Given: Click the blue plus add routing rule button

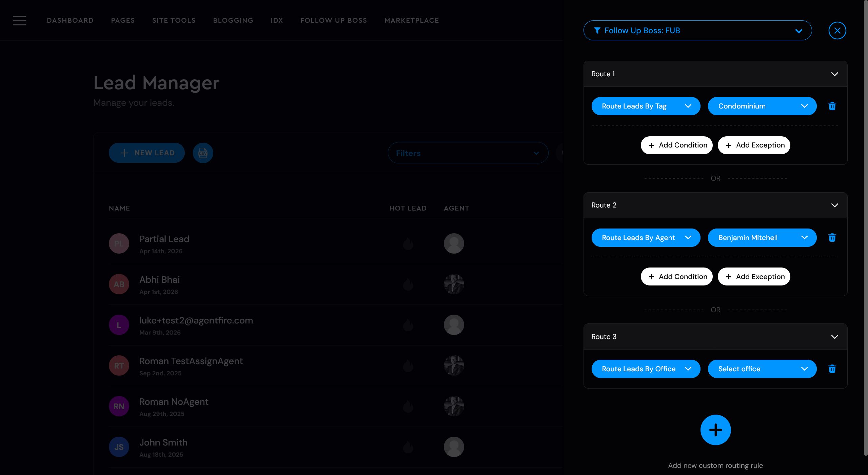Looking at the screenshot, I should (x=715, y=430).
